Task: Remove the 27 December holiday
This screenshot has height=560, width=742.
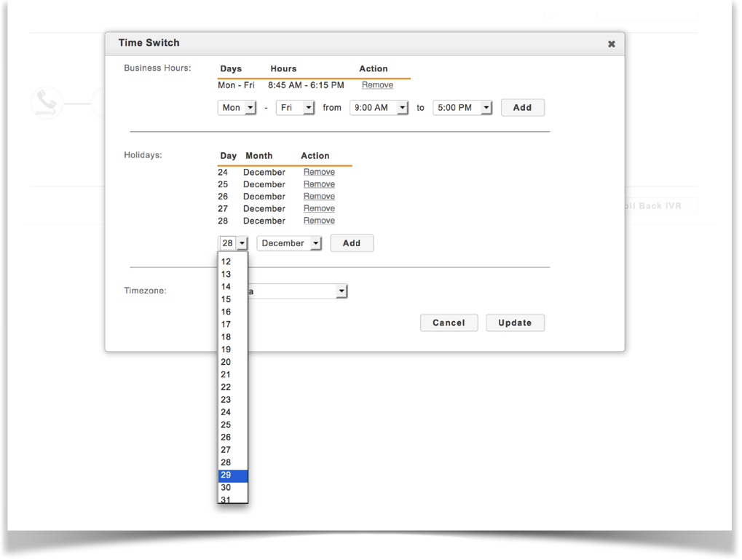Action: pyautogui.click(x=319, y=208)
